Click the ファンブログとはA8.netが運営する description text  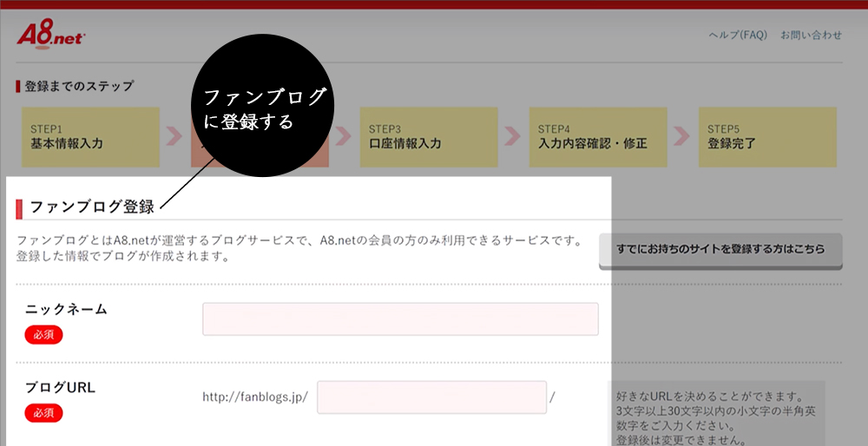point(299,241)
